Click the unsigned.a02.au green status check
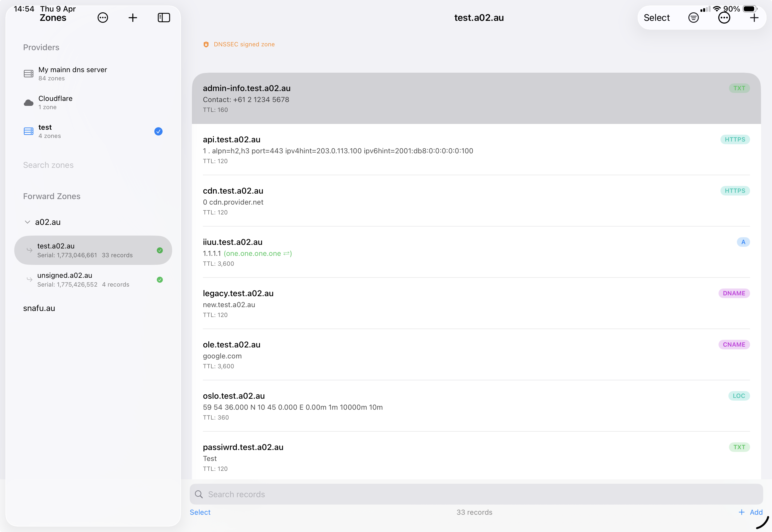 pos(160,280)
